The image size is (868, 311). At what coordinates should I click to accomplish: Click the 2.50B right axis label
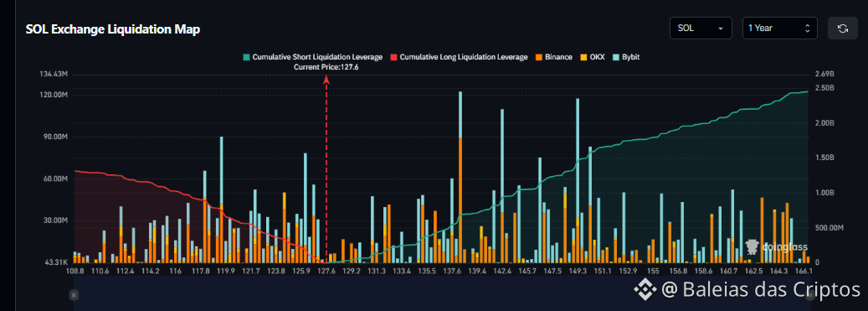click(824, 88)
